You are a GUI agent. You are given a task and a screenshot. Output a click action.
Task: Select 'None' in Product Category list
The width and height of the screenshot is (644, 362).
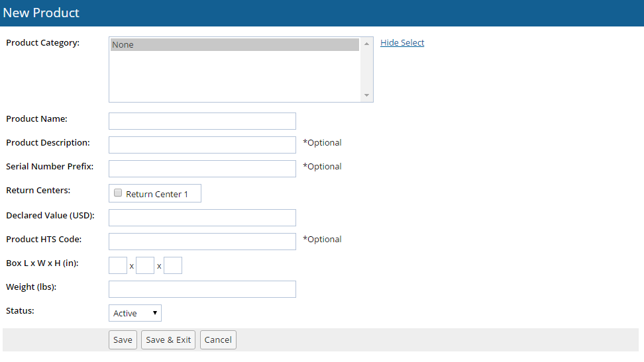coord(235,45)
